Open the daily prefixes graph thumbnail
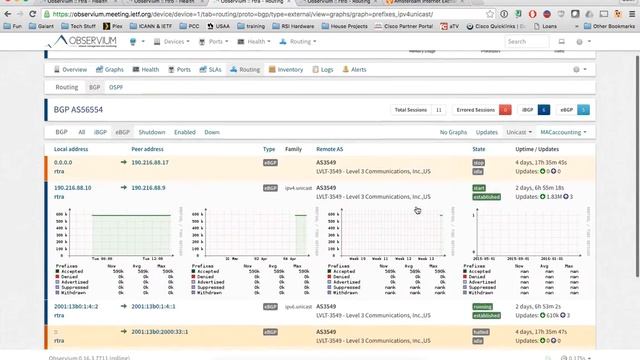This screenshot has width=640, height=360. coord(118,251)
